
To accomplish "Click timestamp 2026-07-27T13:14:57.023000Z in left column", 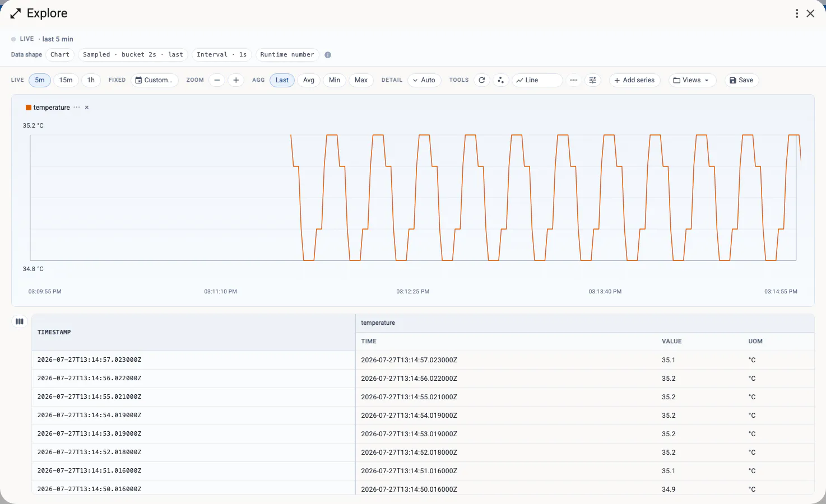I will click(89, 360).
